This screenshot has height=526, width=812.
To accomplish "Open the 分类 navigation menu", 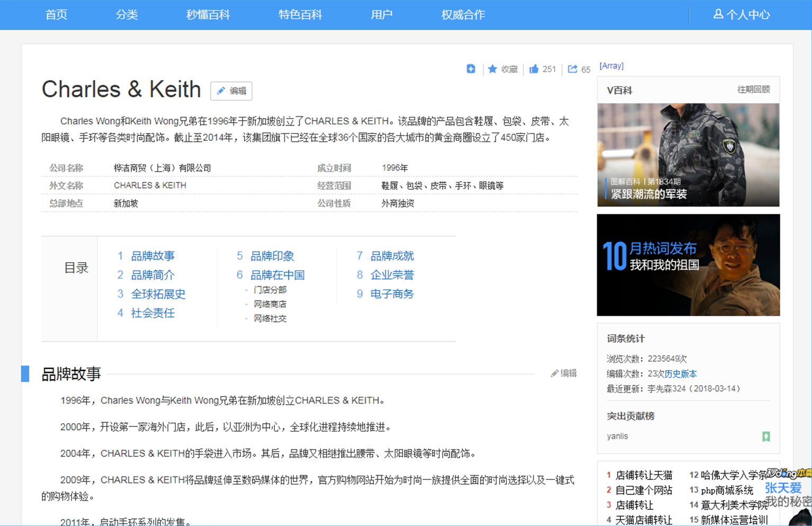I will [x=127, y=15].
